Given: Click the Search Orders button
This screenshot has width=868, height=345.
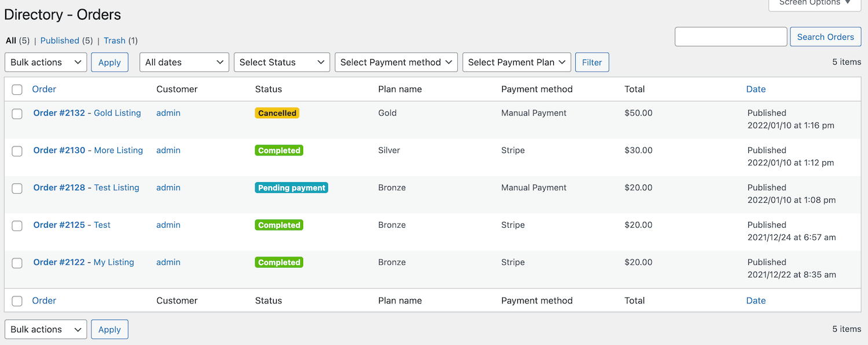Looking at the screenshot, I should click(825, 37).
